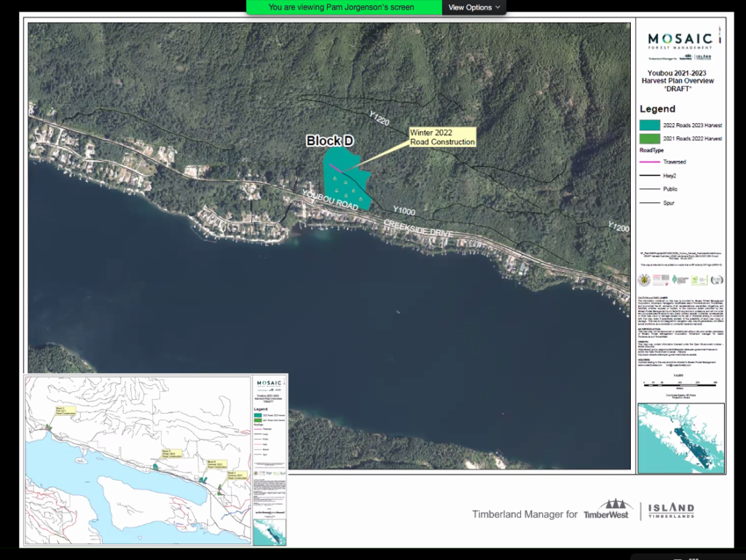Click the Island Timberlands logo in footer
Image resolution: width=746 pixels, height=560 pixels.
(670, 510)
